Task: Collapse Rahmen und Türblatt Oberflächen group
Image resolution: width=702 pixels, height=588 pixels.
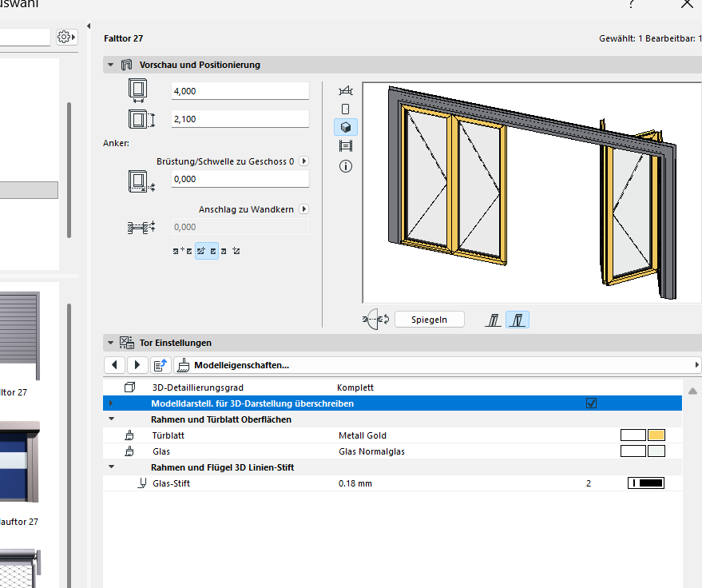Action: [x=112, y=419]
